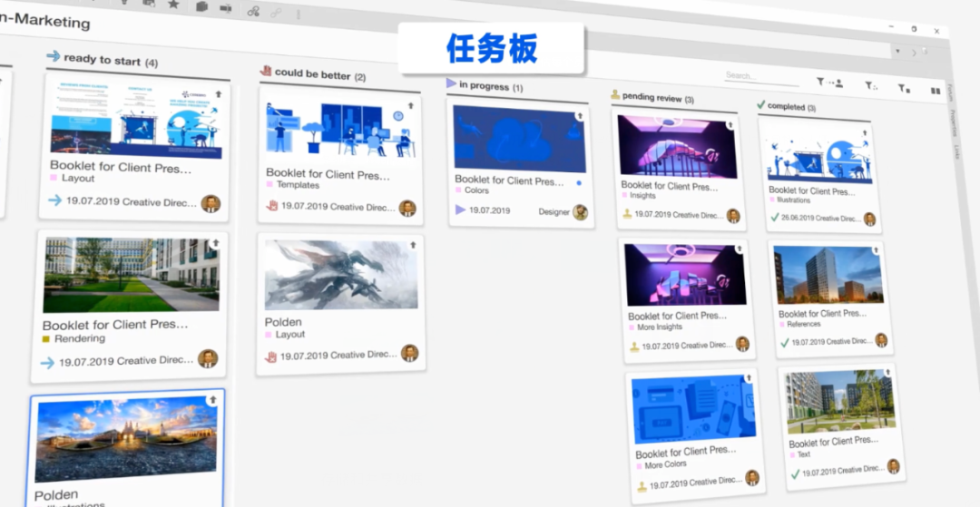Open the tower photo on References card
980x507 pixels.
click(828, 275)
